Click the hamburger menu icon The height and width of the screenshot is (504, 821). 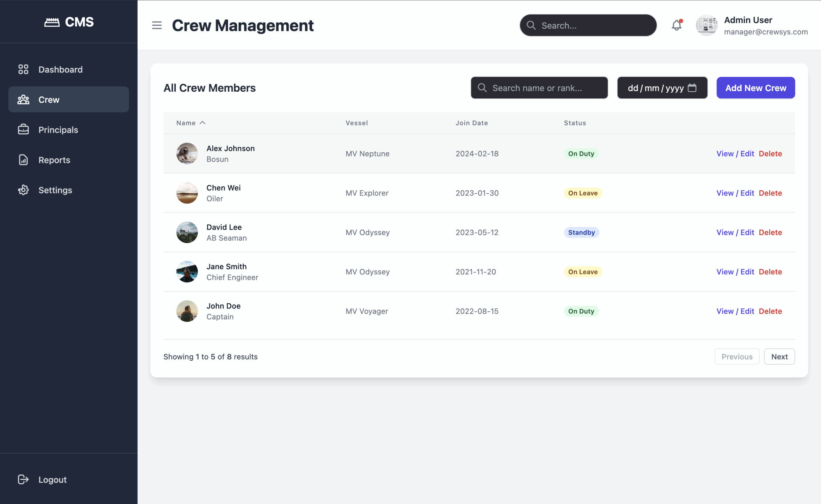(x=157, y=25)
